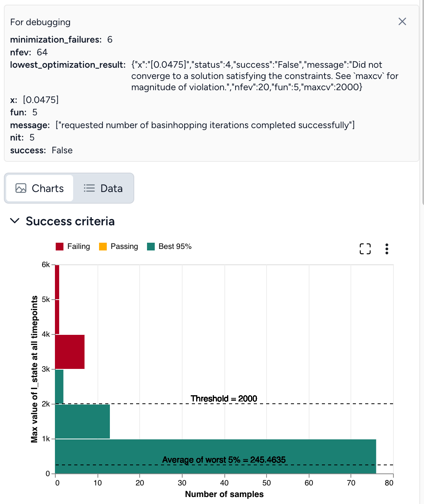Click the red Failing legend swatch
This screenshot has height=504, width=424.
click(x=60, y=247)
